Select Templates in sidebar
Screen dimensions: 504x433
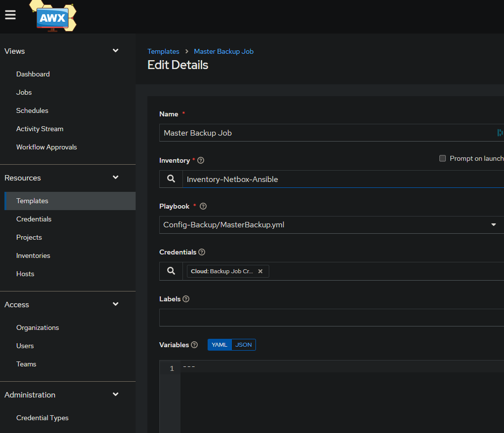pos(70,201)
